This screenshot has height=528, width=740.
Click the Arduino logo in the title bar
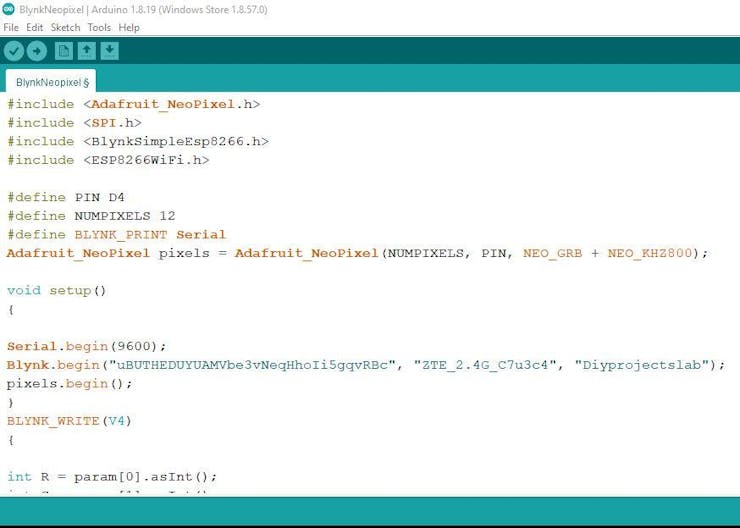tap(8, 9)
